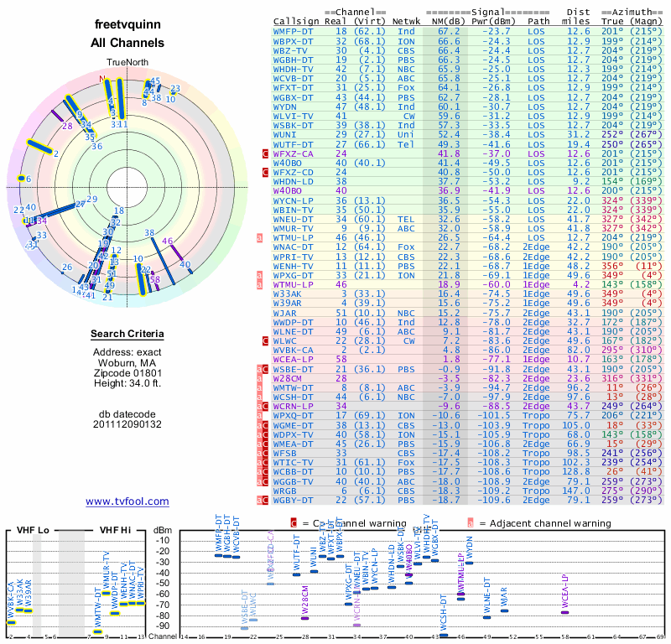Viewport: 671px width, 644px height.
Task: Click the aC warning badge beside WSBE-DT
Action: [263, 369]
